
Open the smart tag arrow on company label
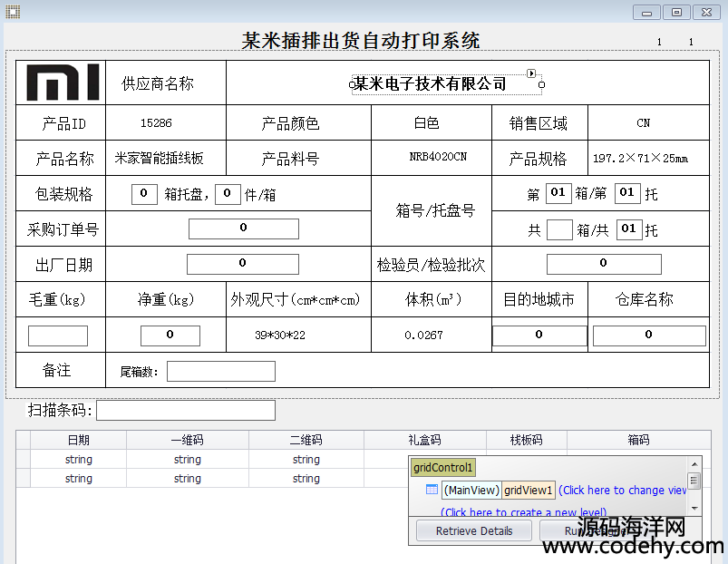(531, 73)
